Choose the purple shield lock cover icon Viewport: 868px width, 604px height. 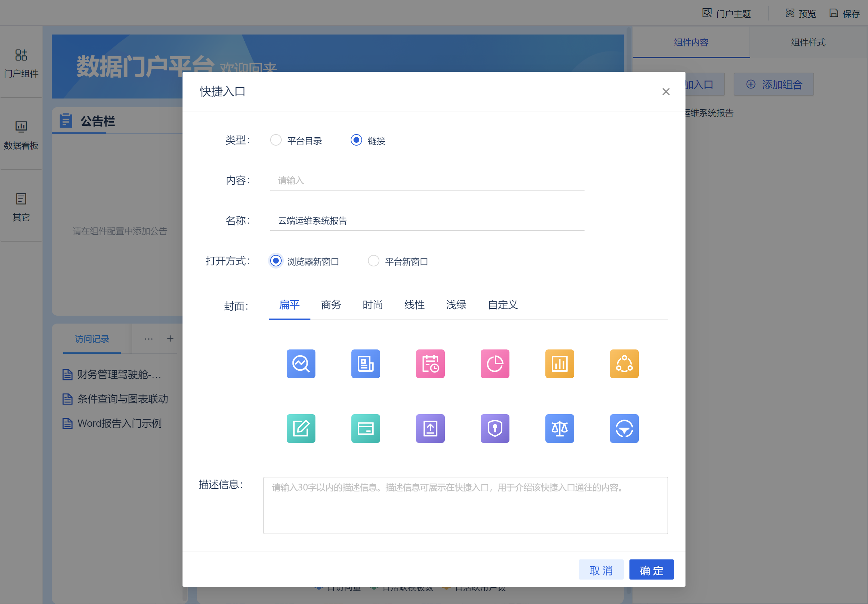494,428
